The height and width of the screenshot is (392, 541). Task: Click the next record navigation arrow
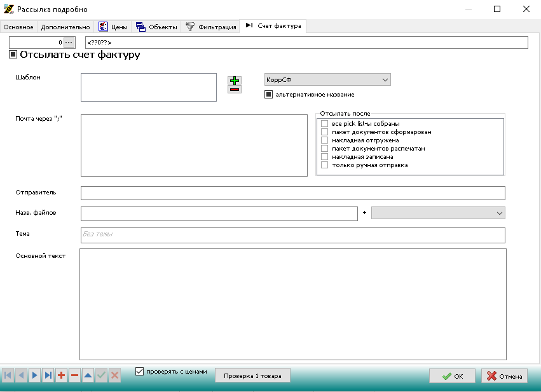pos(34,375)
